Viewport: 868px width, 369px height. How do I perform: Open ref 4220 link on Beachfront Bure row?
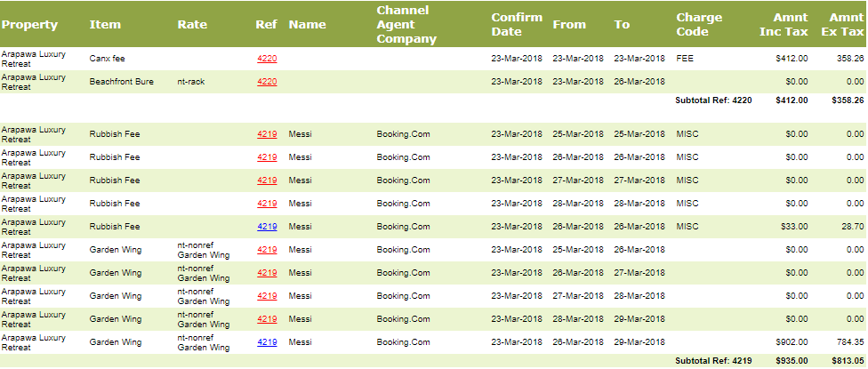267,82
